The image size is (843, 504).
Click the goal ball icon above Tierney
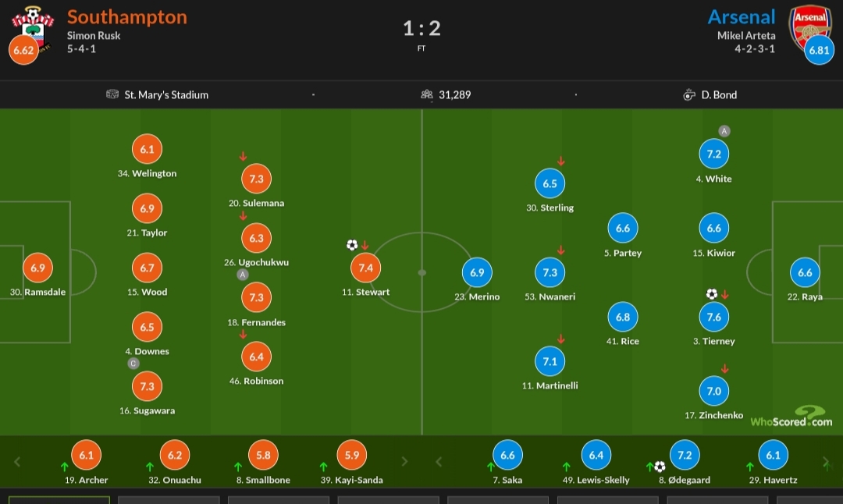point(712,294)
